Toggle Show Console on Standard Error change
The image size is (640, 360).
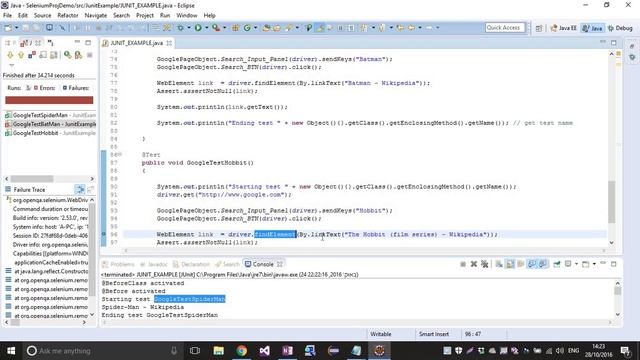pos(542,264)
